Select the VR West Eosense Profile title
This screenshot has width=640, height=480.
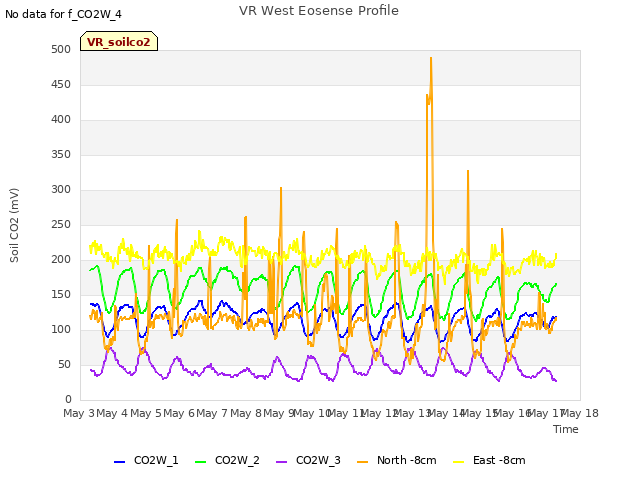coord(319,11)
